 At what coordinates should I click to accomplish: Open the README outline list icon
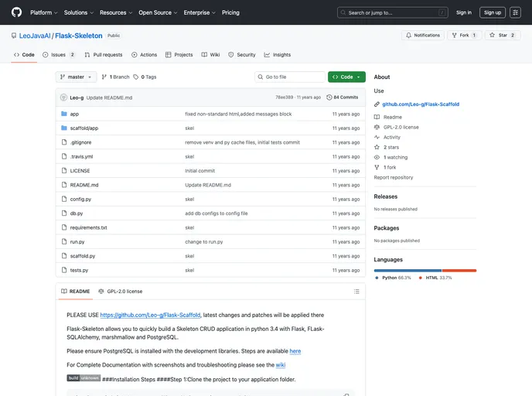click(x=356, y=292)
